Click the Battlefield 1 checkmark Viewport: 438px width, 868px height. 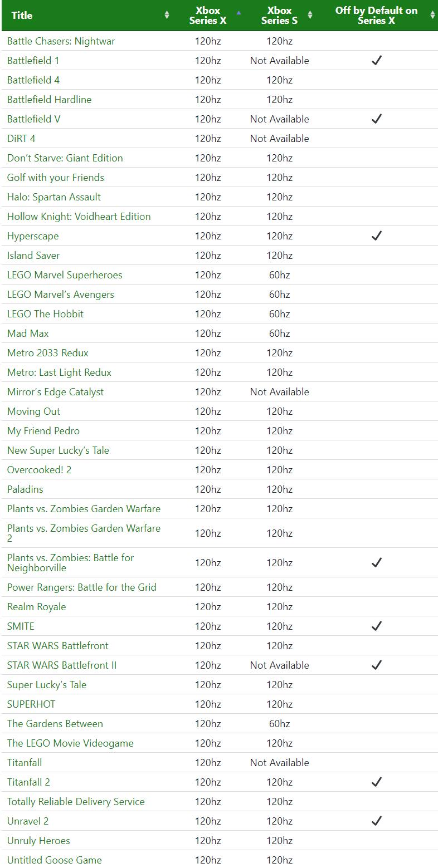click(x=377, y=60)
